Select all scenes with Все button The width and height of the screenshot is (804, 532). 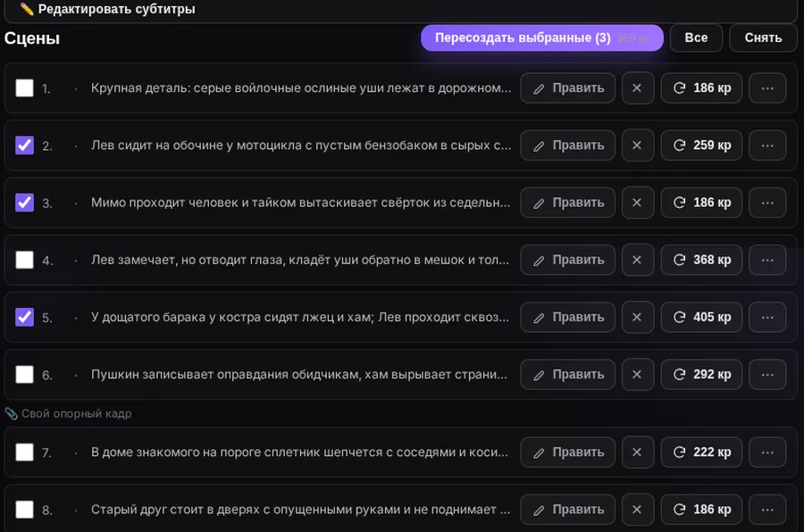click(x=696, y=37)
